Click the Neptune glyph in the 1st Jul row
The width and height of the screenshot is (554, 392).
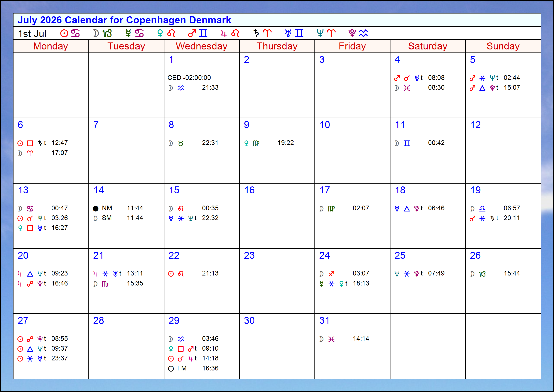click(320, 33)
